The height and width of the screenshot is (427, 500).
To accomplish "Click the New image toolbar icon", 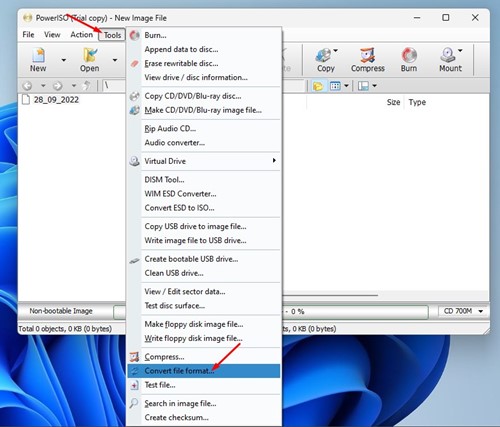I will click(38, 55).
